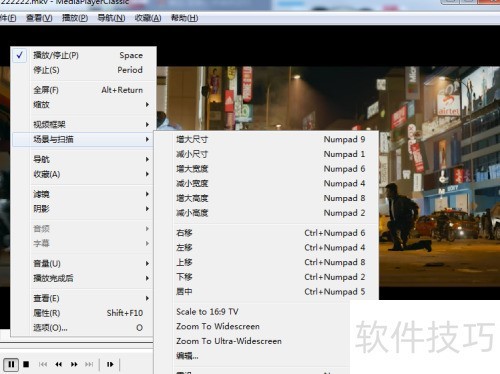Choose 全屏(F) fullscreen entry
Screen dimensions: 500x374
point(83,90)
